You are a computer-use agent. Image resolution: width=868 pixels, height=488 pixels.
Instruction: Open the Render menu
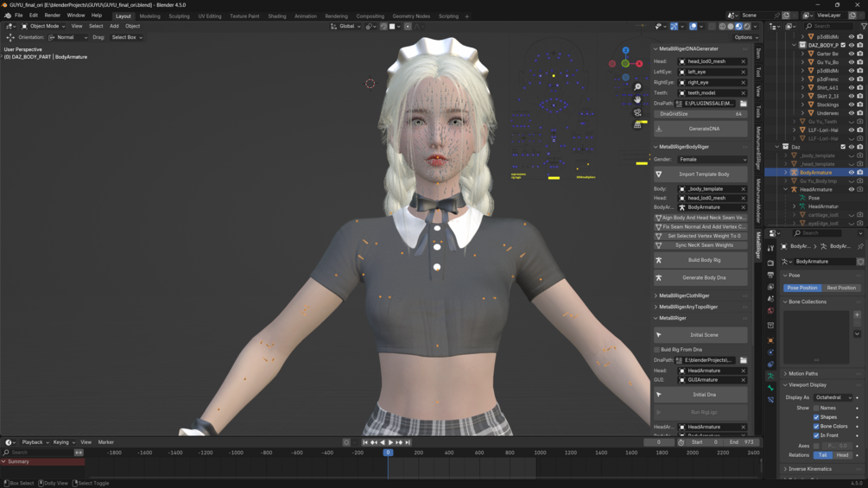(x=52, y=16)
